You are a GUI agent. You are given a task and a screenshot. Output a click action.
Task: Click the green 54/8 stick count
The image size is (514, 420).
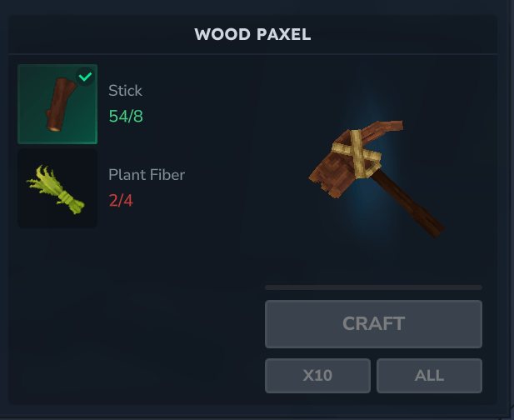pyautogui.click(x=126, y=116)
